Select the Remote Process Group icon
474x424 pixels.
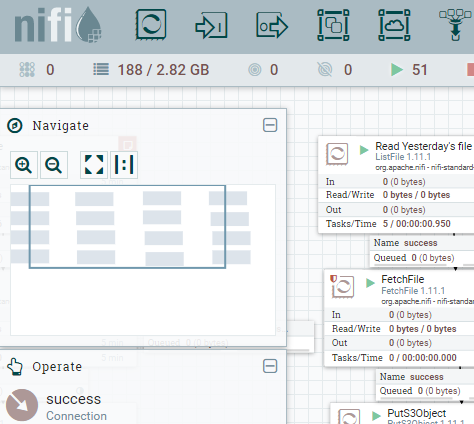coord(394,25)
